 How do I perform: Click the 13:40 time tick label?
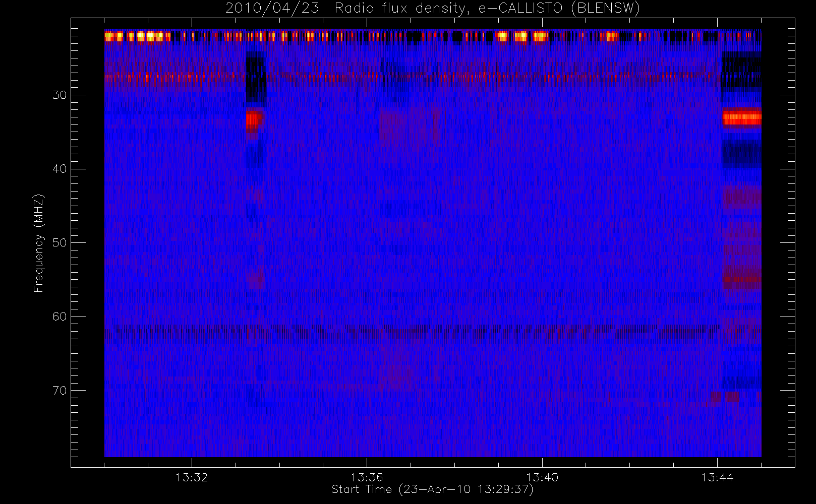pyautogui.click(x=542, y=477)
